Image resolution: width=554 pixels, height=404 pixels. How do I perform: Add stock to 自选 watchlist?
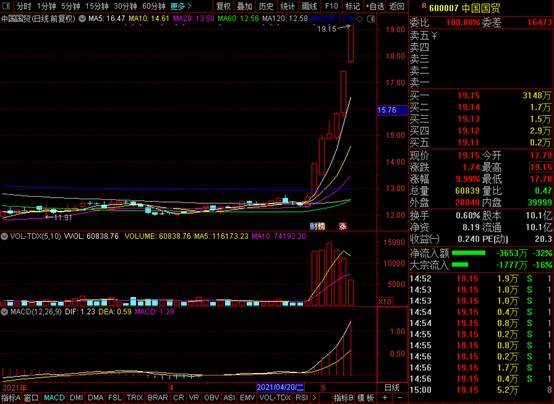[x=375, y=6]
